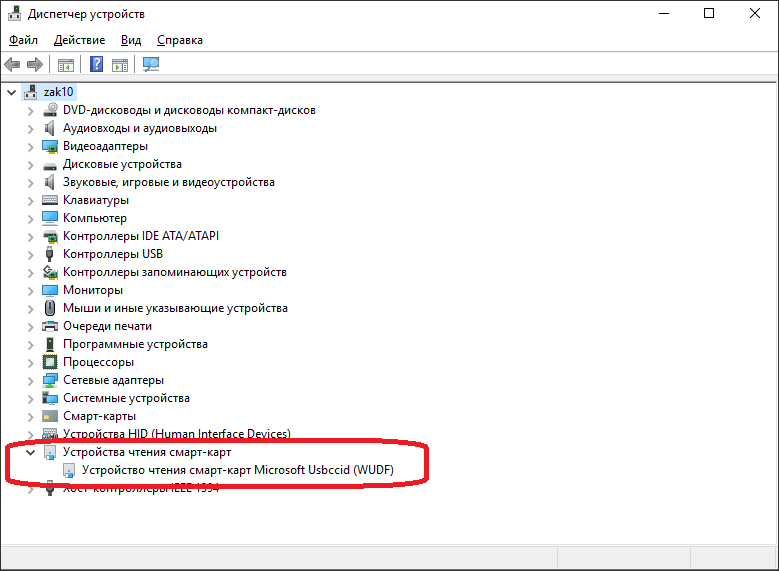Expand the Контроллеры USB category arrow

(x=30, y=254)
